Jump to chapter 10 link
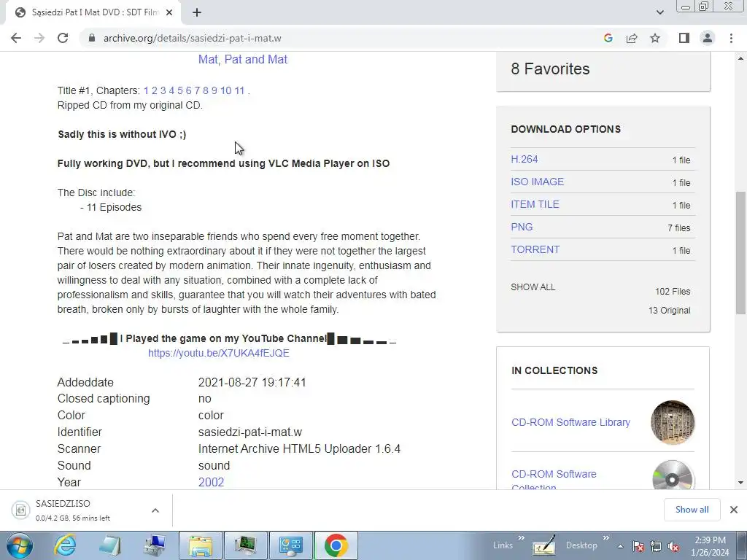Screen dimensions: 747x560 pyautogui.click(x=226, y=90)
